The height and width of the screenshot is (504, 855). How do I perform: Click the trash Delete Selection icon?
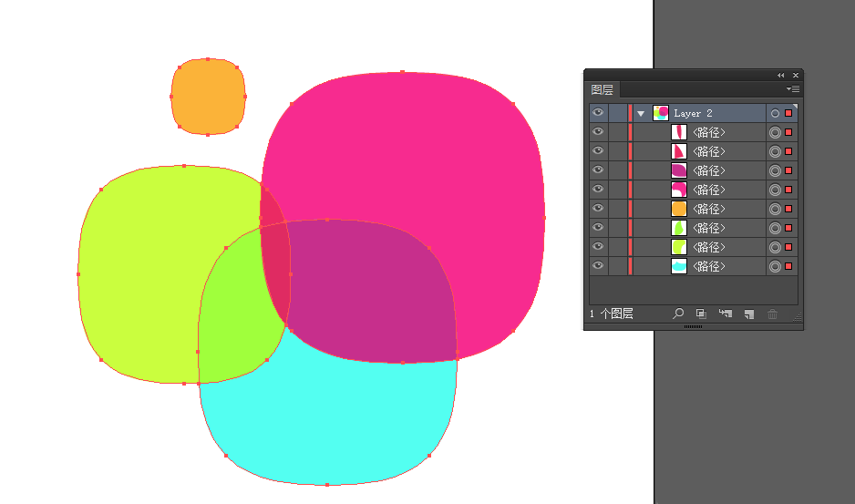coord(773,314)
